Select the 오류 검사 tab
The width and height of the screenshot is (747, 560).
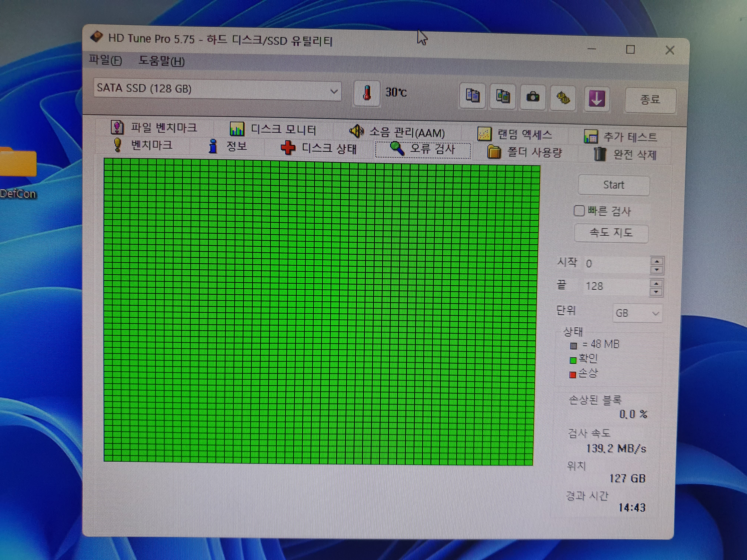[423, 150]
